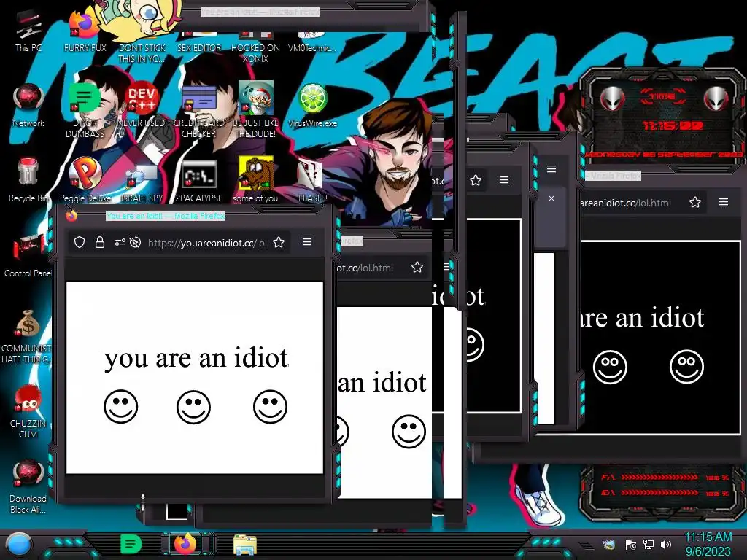Screen dimensions: 747x560
Task: Open the green DIFOR DUMBASS shortcut
Action: [x=85, y=109]
